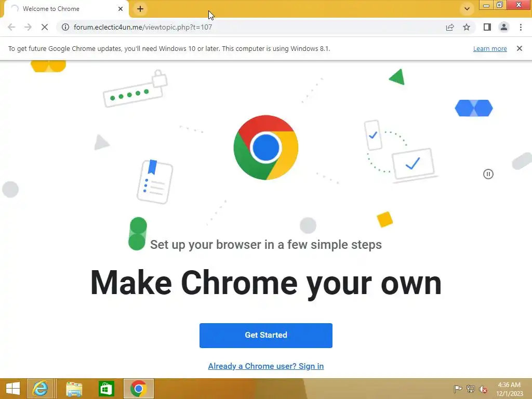
Task: Open Chrome three-dot menu
Action: [521, 27]
